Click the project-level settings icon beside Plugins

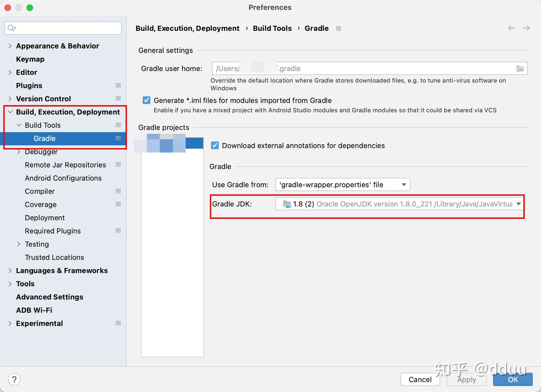[x=118, y=86]
